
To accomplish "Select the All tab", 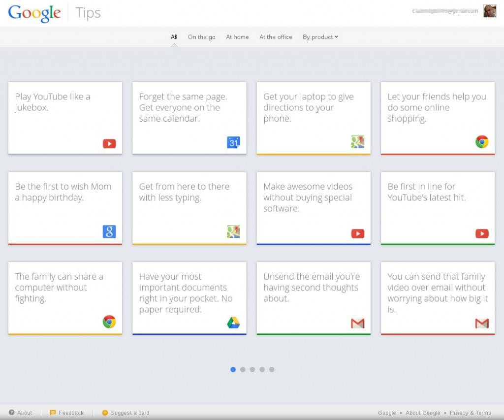I will (x=174, y=36).
